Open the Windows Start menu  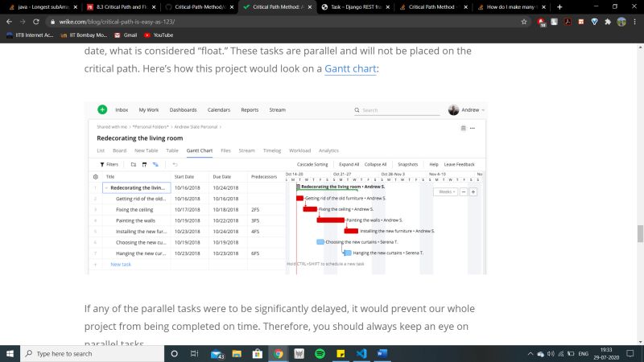[x=10, y=354]
